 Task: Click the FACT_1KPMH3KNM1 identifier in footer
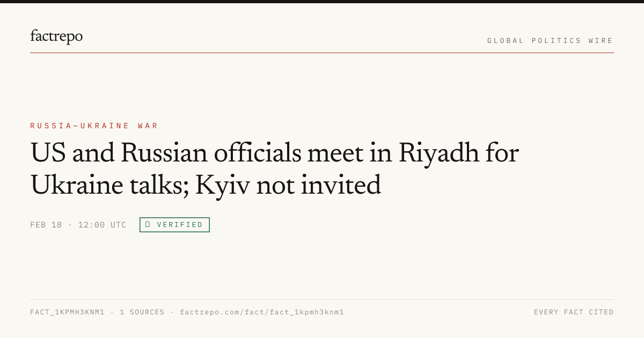68,312
